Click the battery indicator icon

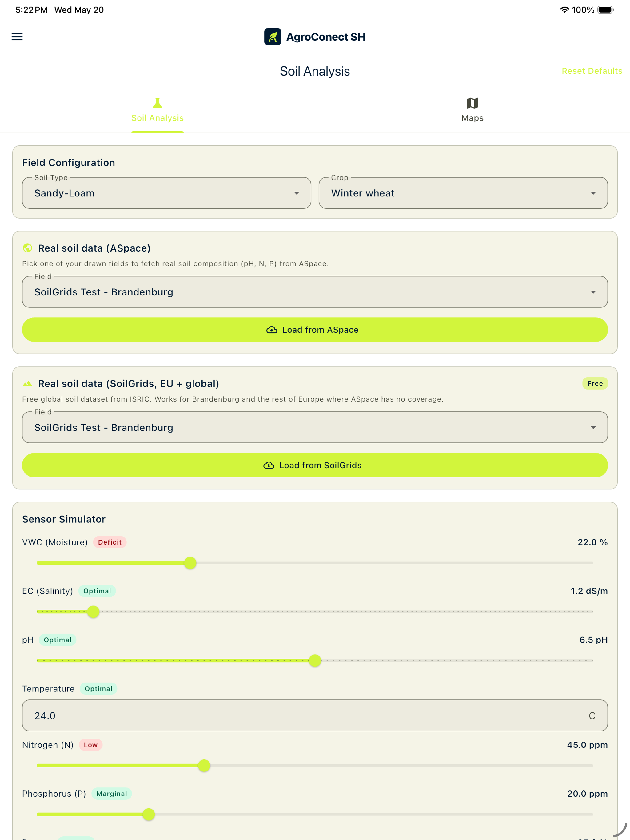(x=605, y=10)
